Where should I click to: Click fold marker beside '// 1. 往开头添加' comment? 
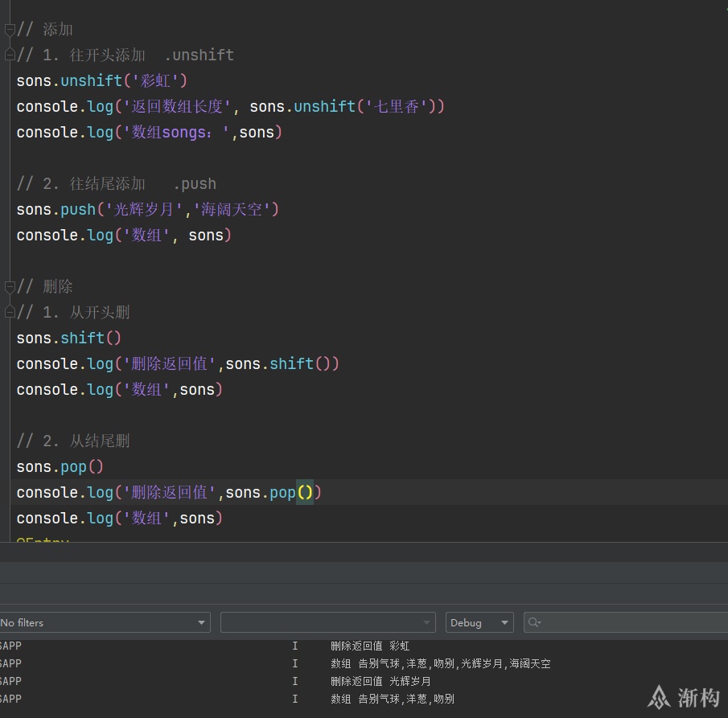[10, 55]
